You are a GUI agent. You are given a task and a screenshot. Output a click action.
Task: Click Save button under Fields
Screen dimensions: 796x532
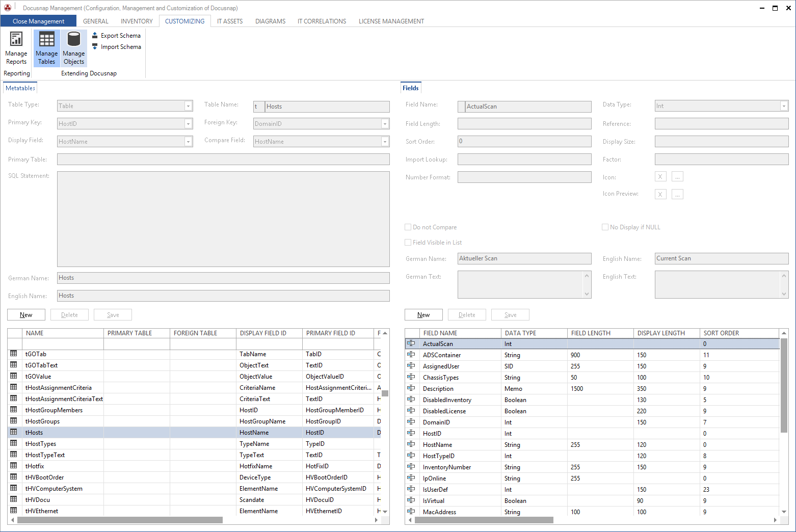click(x=510, y=315)
